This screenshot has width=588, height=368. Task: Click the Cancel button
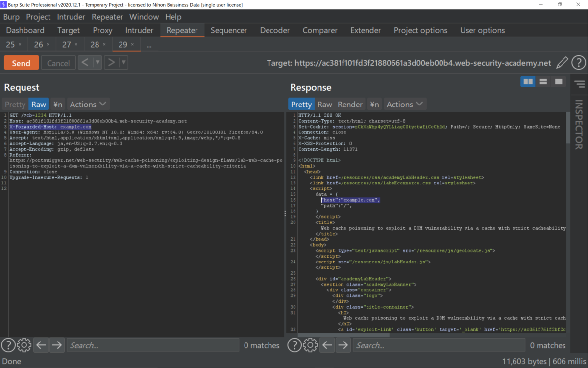(x=58, y=63)
